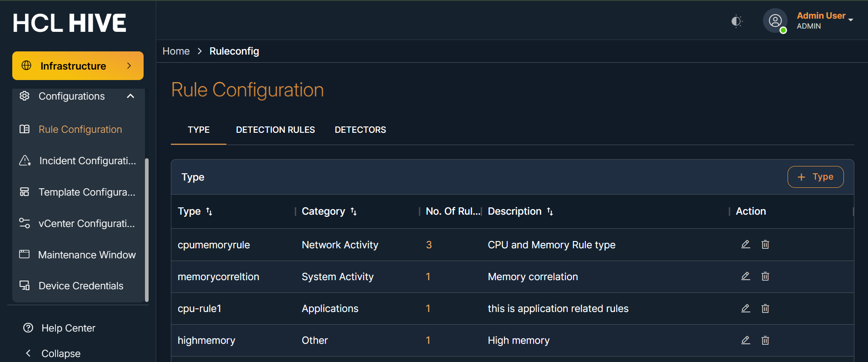Click the user avatar icon
868x362 pixels.
click(x=775, y=21)
